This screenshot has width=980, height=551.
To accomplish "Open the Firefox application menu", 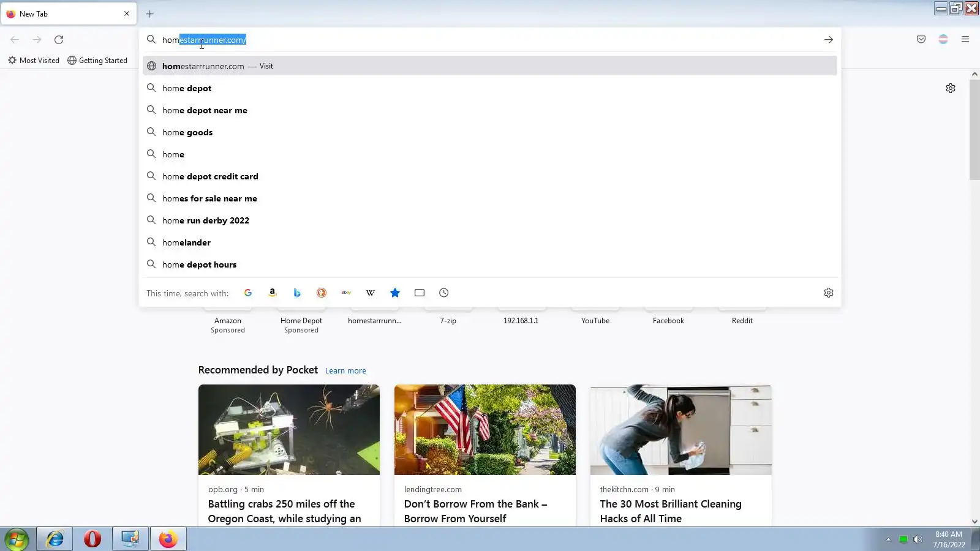I will coord(965,40).
